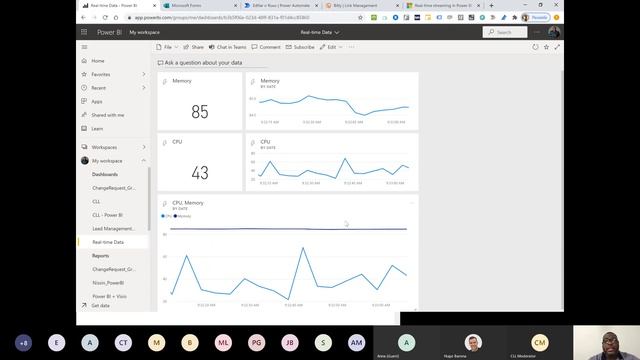The image size is (640, 360).
Task: Open the CPU, Memory tile options ellipsis
Action: coord(412,203)
